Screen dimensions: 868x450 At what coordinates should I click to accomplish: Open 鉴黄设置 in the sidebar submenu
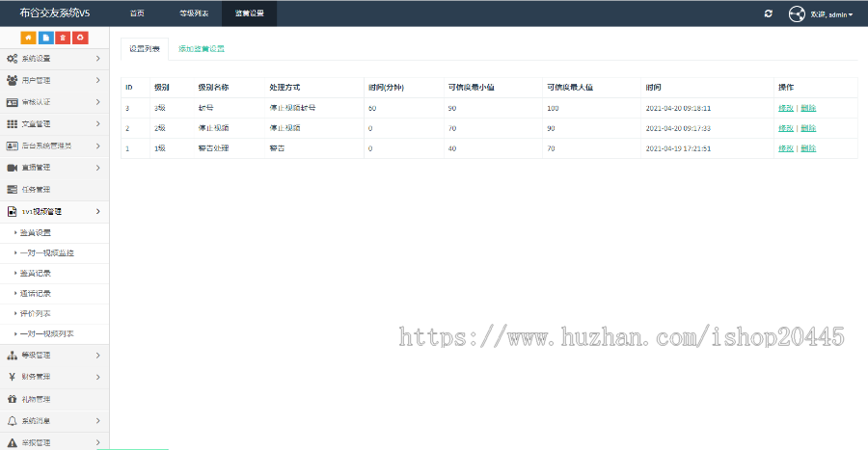click(36, 233)
